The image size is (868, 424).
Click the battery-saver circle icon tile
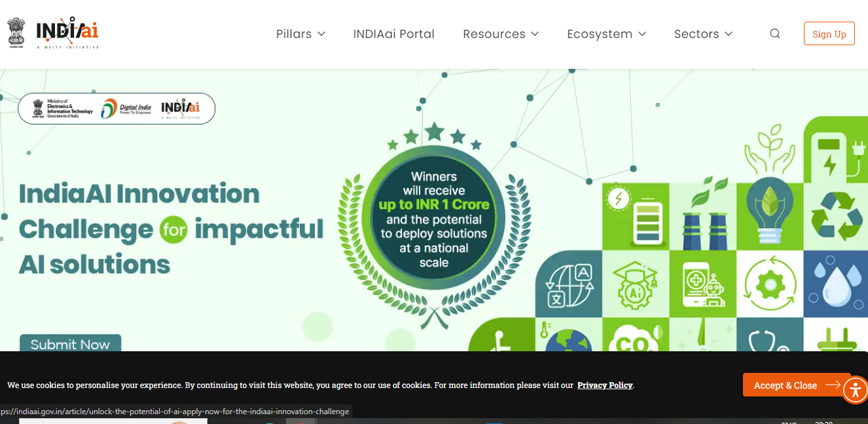click(618, 198)
